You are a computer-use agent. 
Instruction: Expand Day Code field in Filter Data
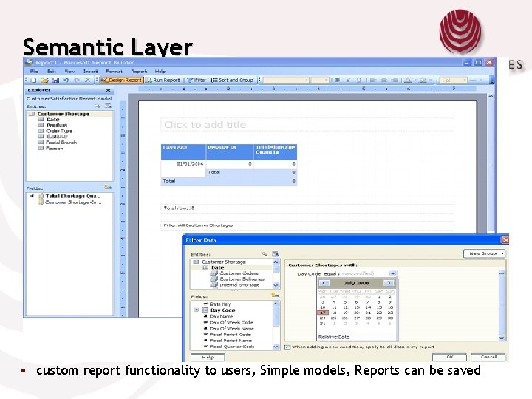[x=196, y=310]
